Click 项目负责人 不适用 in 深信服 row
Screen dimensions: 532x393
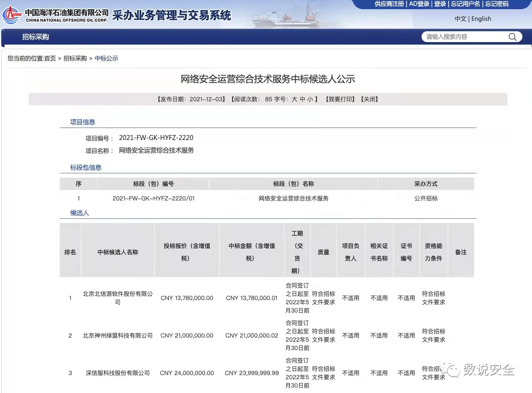tap(351, 373)
